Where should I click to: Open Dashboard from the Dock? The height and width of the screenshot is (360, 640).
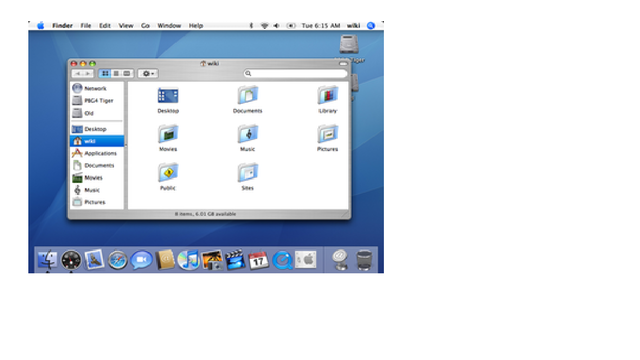click(71, 260)
